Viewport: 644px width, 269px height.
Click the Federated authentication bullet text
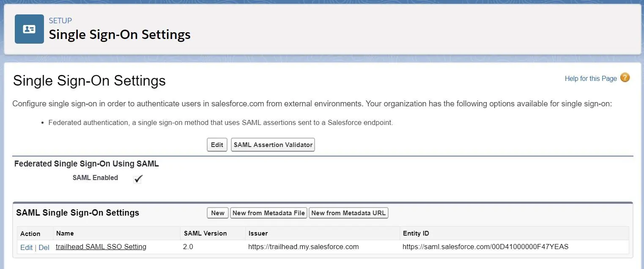pyautogui.click(x=221, y=123)
